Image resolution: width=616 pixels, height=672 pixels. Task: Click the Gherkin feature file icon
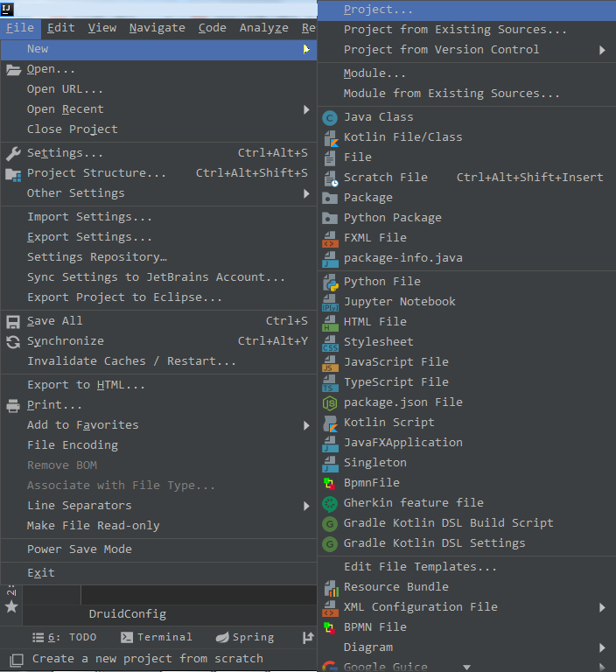click(330, 503)
